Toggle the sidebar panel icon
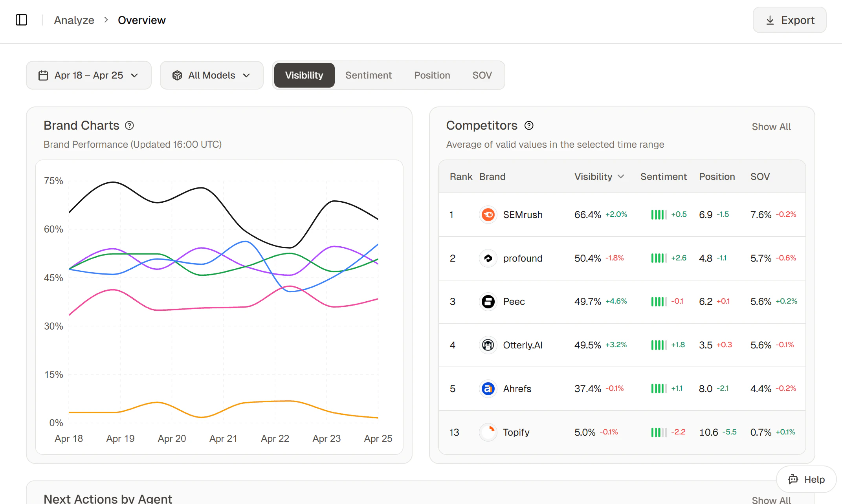The height and width of the screenshot is (504, 842). (x=21, y=20)
